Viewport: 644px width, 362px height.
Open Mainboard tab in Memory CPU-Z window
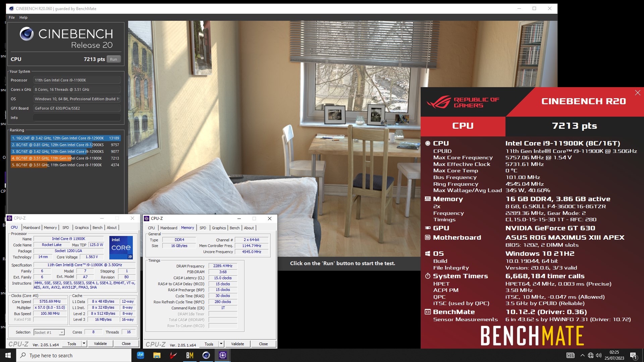[169, 228]
